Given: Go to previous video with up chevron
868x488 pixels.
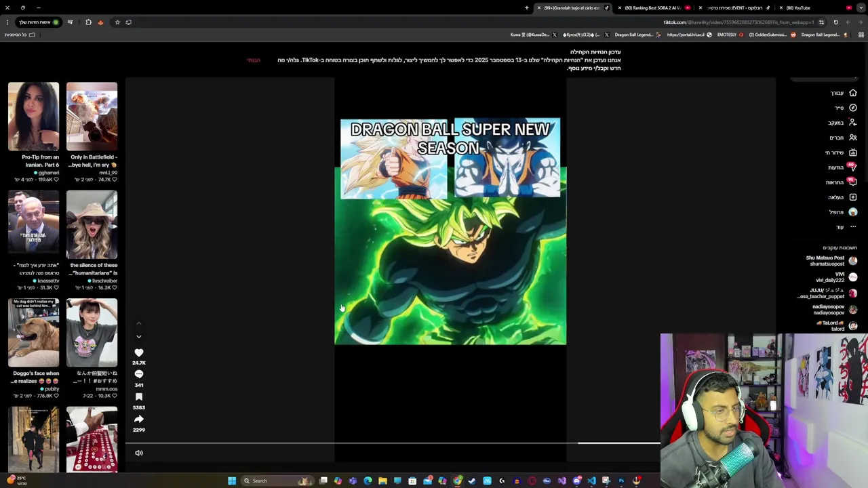Looking at the screenshot, I should 138,323.
